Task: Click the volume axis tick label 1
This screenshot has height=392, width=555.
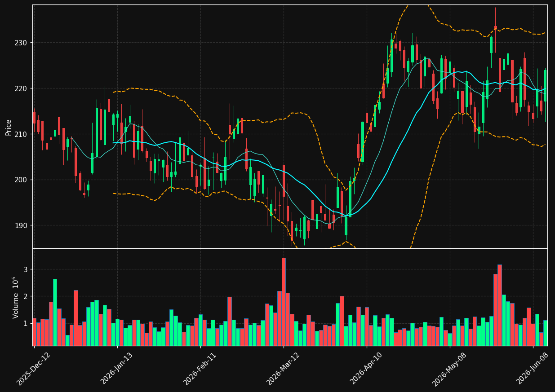Action: coord(25,323)
